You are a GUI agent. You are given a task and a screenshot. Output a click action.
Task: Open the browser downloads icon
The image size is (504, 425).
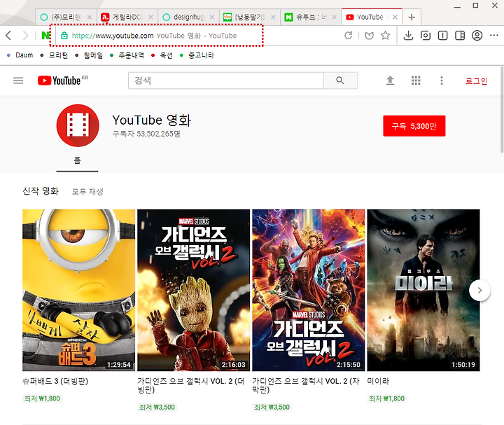click(408, 36)
